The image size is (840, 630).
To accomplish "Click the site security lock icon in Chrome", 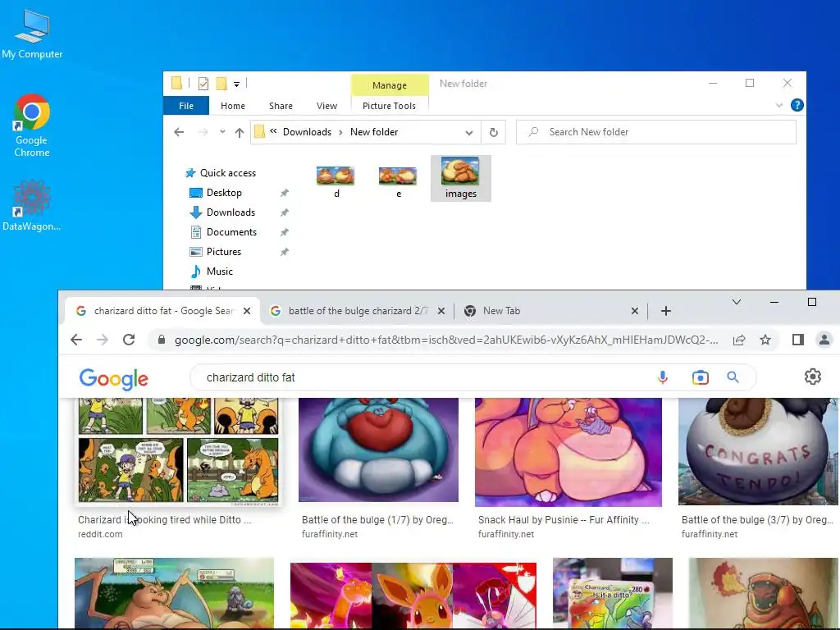I will tap(162, 340).
